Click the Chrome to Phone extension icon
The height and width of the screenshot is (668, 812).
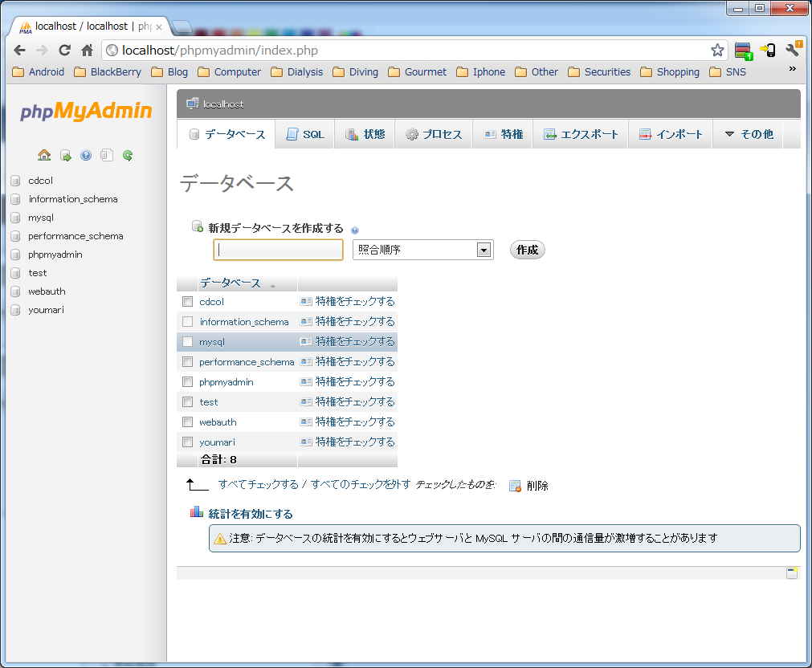click(x=768, y=51)
